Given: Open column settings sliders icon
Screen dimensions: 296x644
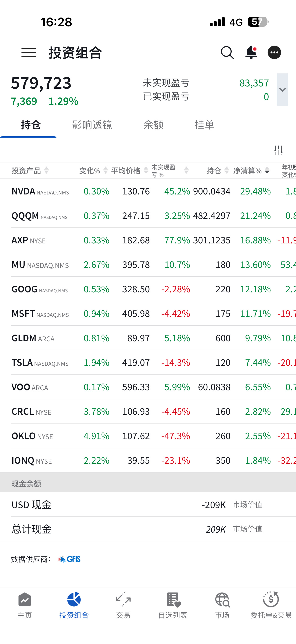Looking at the screenshot, I should (x=278, y=150).
